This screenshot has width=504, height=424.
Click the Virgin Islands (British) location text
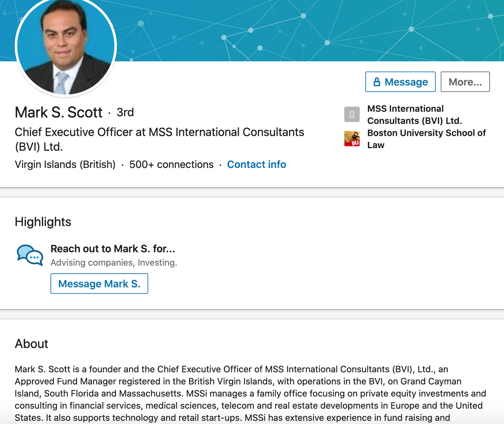[65, 164]
